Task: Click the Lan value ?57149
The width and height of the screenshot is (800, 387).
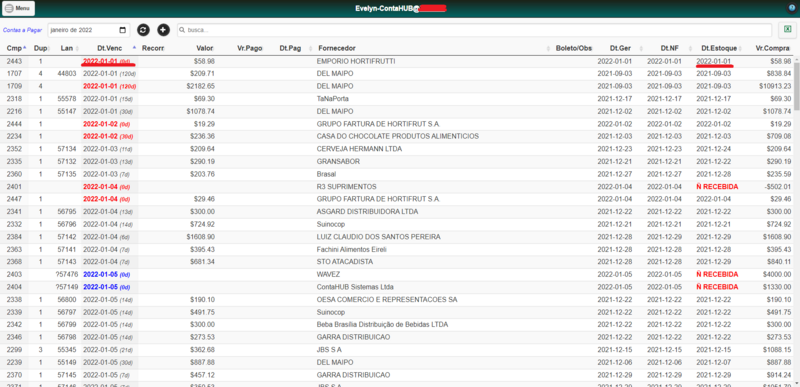Action: [x=65, y=287]
